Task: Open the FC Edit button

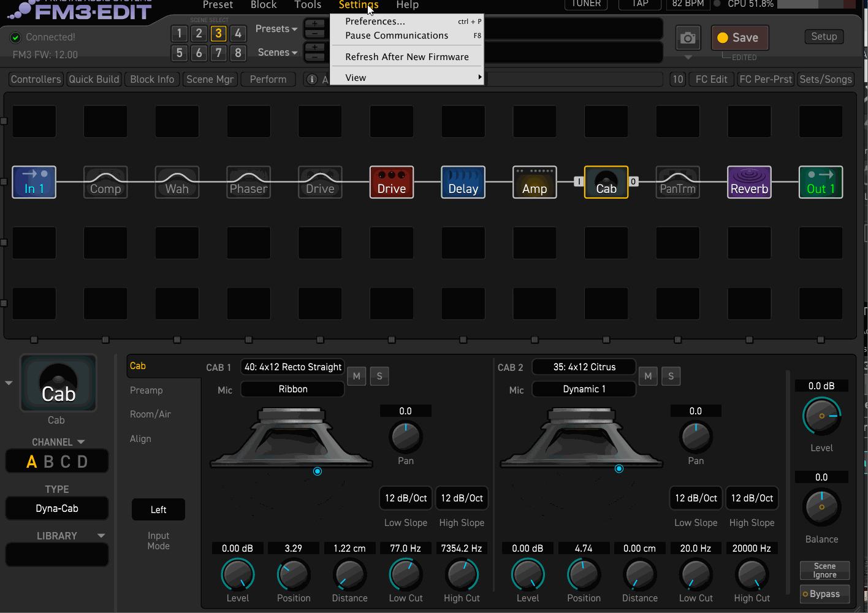Action: [x=711, y=79]
